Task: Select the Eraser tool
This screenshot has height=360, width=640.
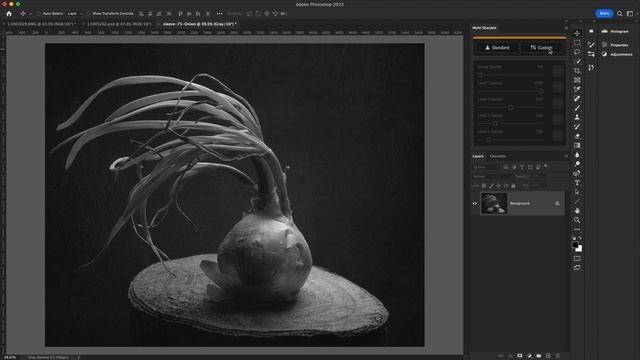Action: (577, 136)
